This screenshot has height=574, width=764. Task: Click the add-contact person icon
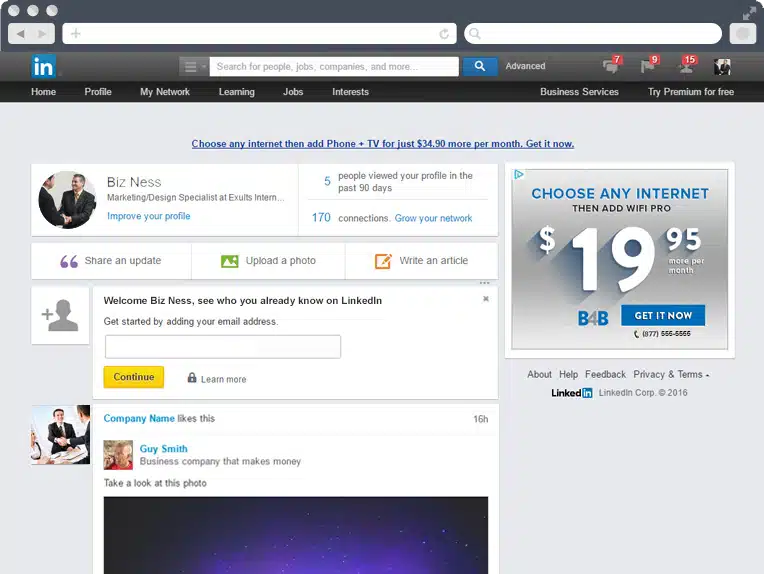[x=60, y=315]
